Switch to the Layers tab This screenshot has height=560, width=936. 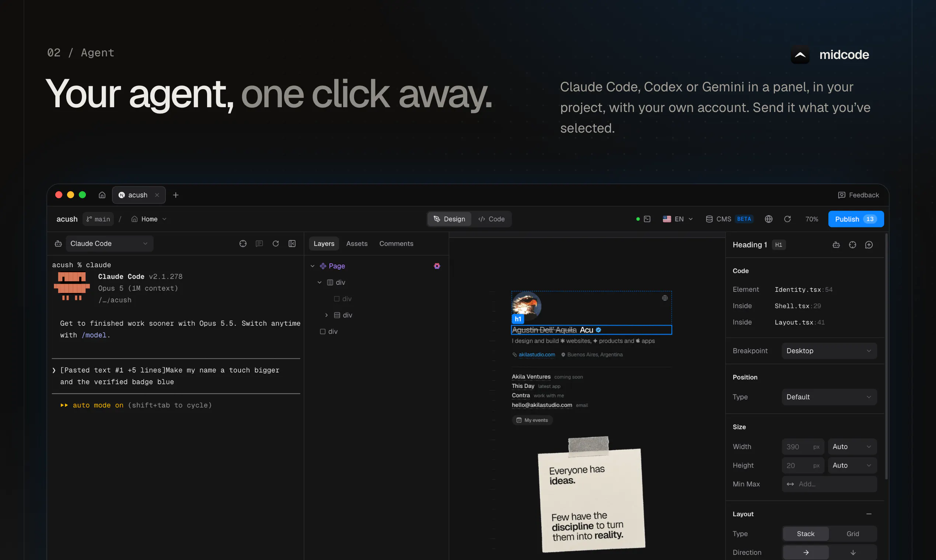tap(324, 244)
